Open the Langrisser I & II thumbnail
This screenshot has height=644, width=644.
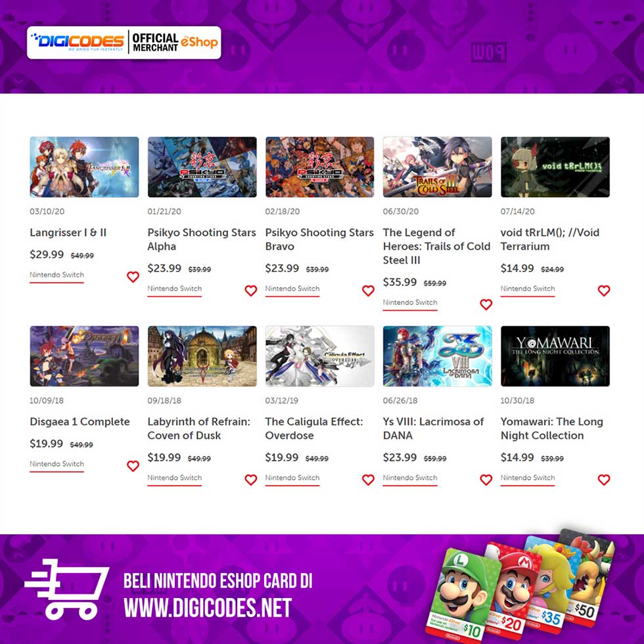84,167
